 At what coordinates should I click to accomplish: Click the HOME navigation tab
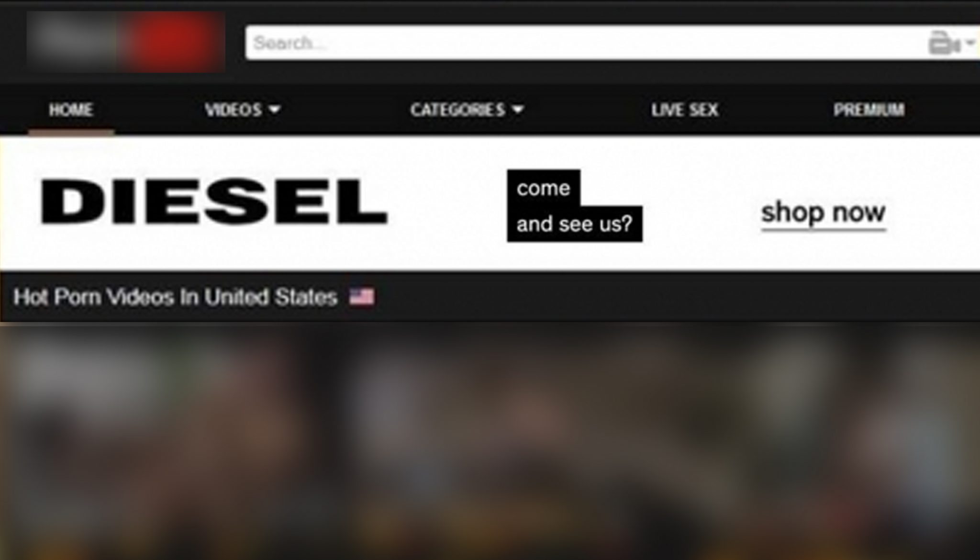[x=70, y=110]
